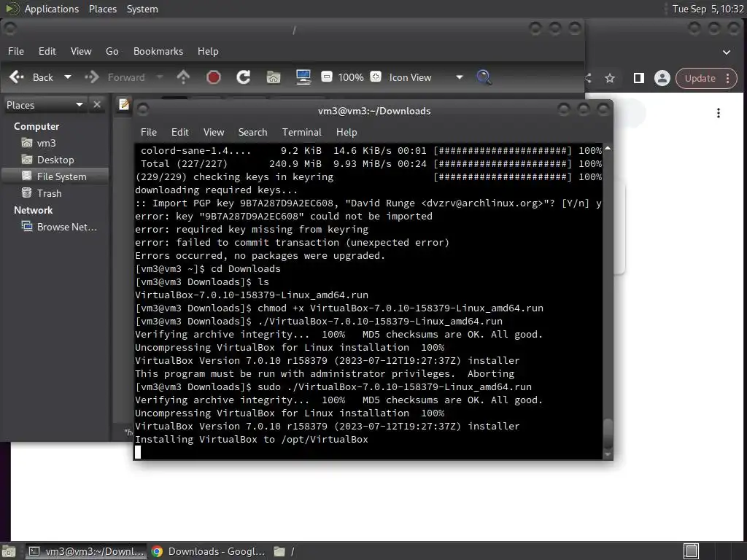Image resolution: width=747 pixels, height=560 pixels.
Task: Switch to Chrome Downloads taskbar entry
Action: [x=209, y=551]
